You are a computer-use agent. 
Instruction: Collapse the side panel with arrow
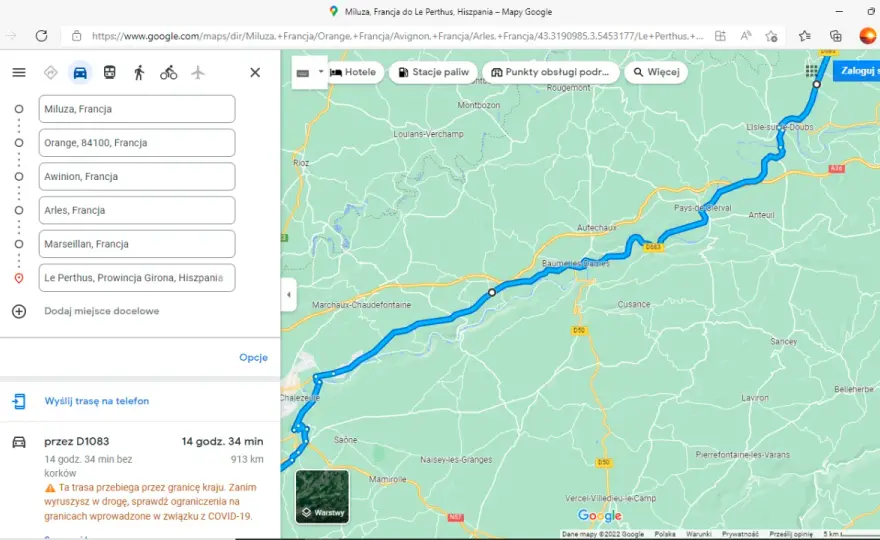(x=288, y=295)
